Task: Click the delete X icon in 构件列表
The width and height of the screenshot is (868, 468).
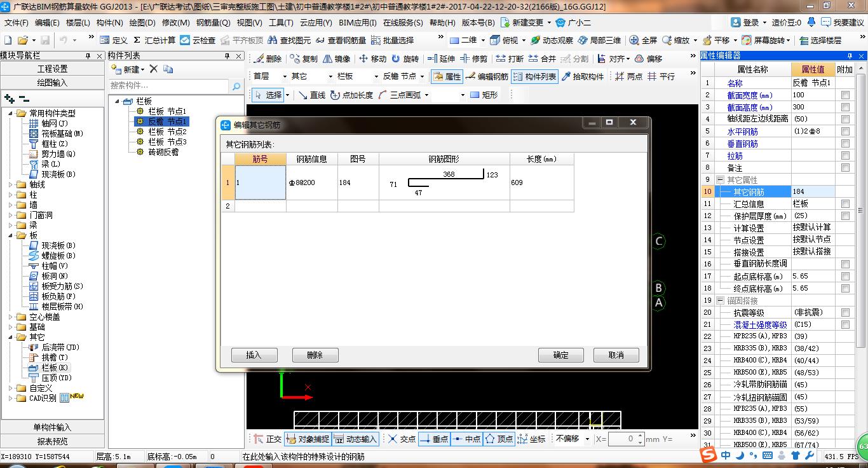Action: (154, 69)
